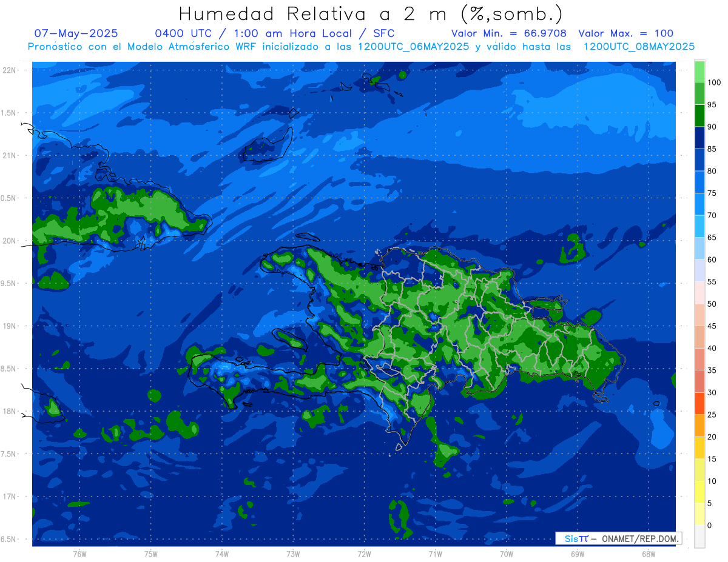Click the longitude label '76W'
The height and width of the screenshot is (562, 728).
click(x=79, y=554)
